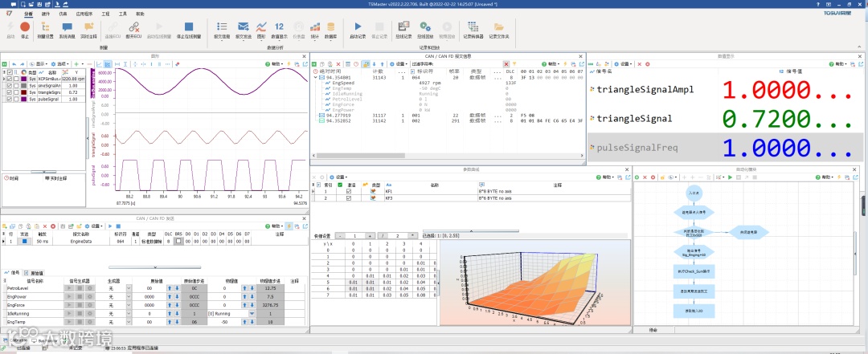Image resolution: width=868 pixels, height=354 pixels.
Task: Click the blue Stop Online Measurement icon
Action: pos(189,28)
